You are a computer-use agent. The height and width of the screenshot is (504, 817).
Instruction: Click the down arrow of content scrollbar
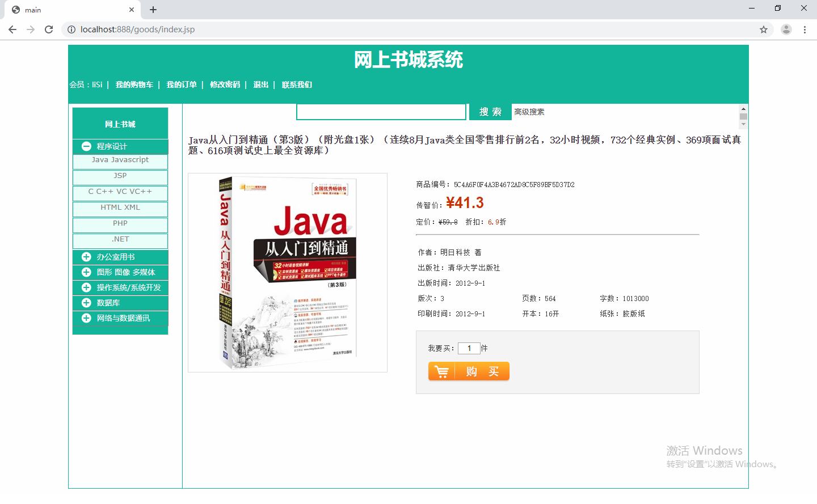(x=743, y=124)
